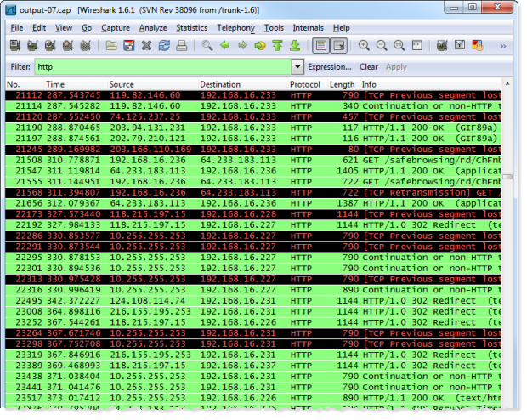Go forward in packet history arrow
This screenshot has width=527, height=420.
pyautogui.click(x=242, y=45)
